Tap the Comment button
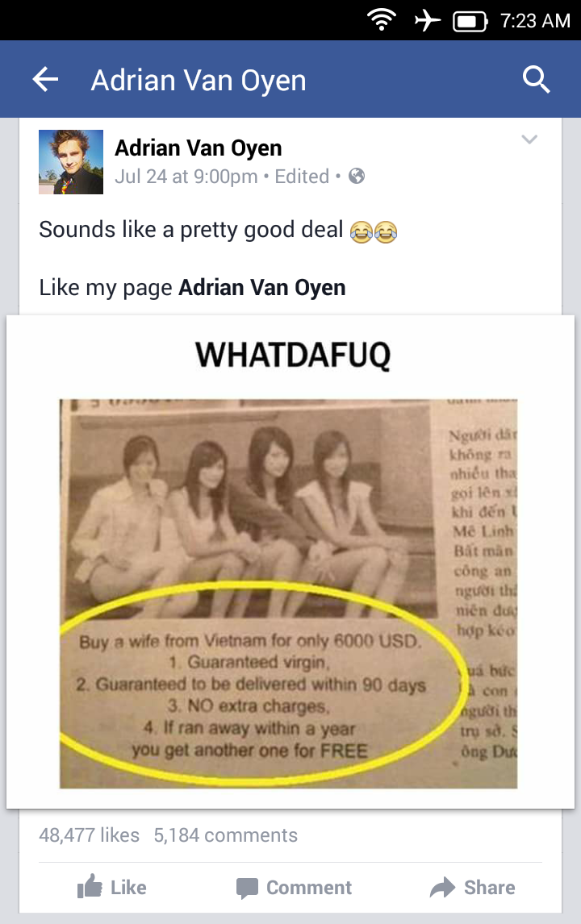Image resolution: width=581 pixels, height=924 pixels. [x=294, y=888]
